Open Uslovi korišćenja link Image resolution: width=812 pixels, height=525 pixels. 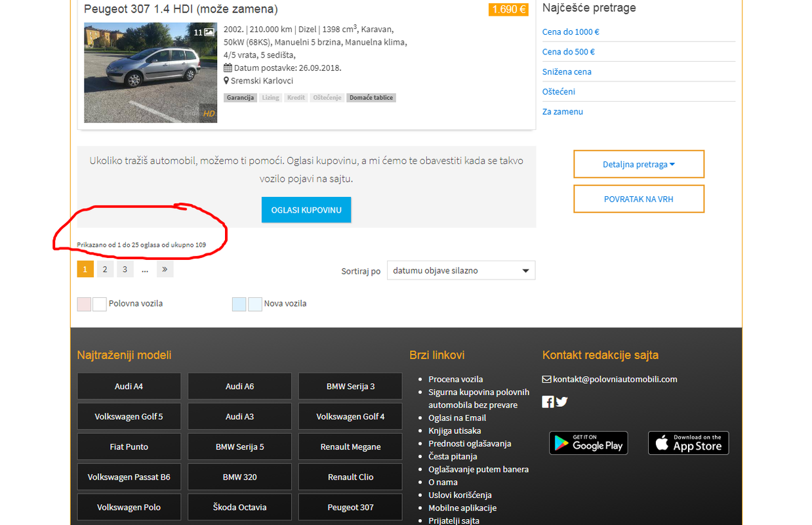[x=460, y=495]
